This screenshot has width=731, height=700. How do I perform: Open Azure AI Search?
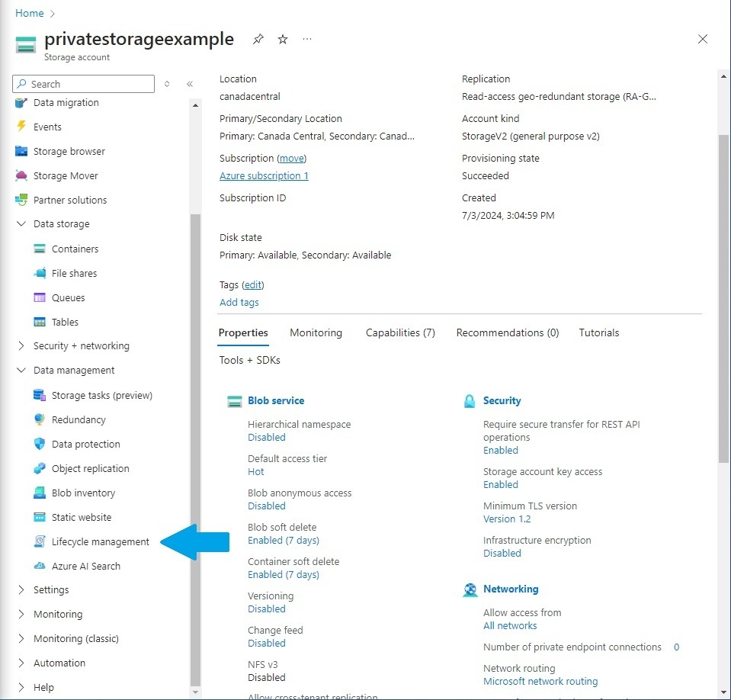pyautogui.click(x=85, y=566)
